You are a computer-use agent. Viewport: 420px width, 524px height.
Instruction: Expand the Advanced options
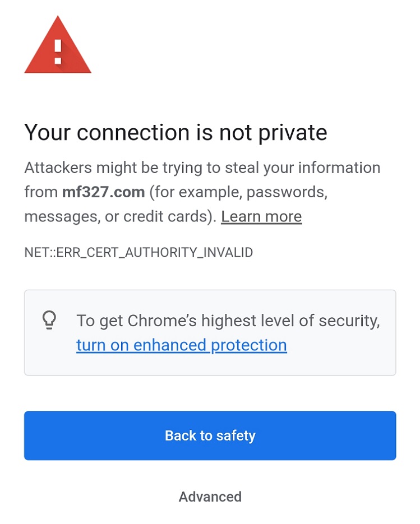point(210,497)
